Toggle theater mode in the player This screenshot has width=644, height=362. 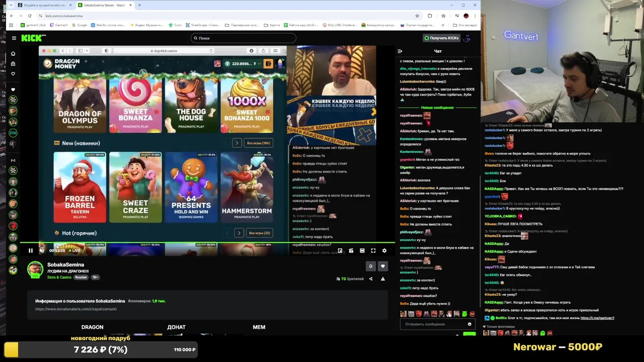(x=362, y=250)
